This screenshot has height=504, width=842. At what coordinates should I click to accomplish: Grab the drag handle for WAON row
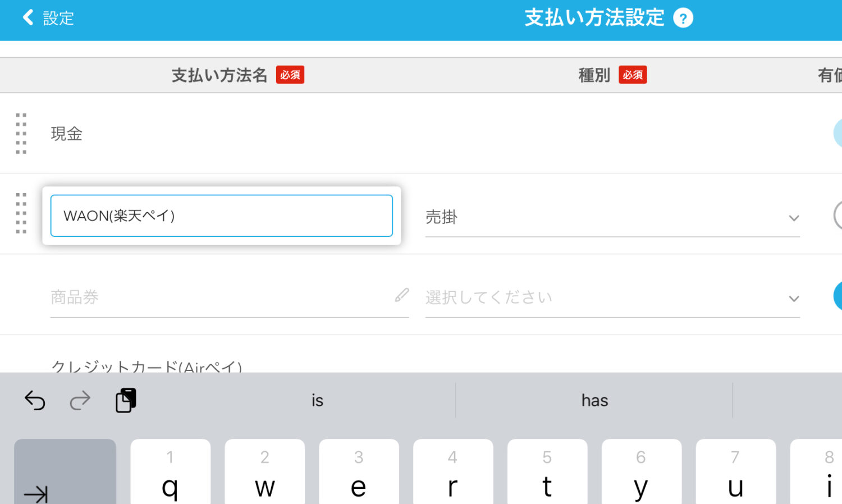pyautogui.click(x=21, y=213)
